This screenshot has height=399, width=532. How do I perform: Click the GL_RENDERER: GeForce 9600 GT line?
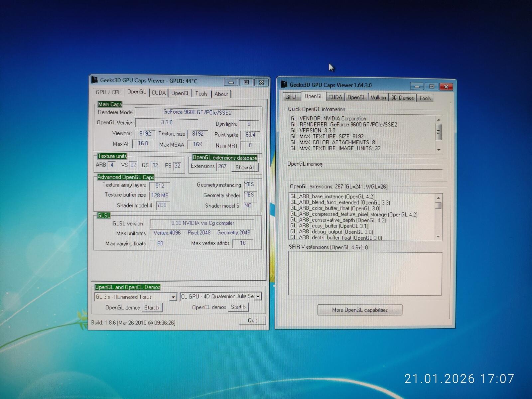(344, 124)
